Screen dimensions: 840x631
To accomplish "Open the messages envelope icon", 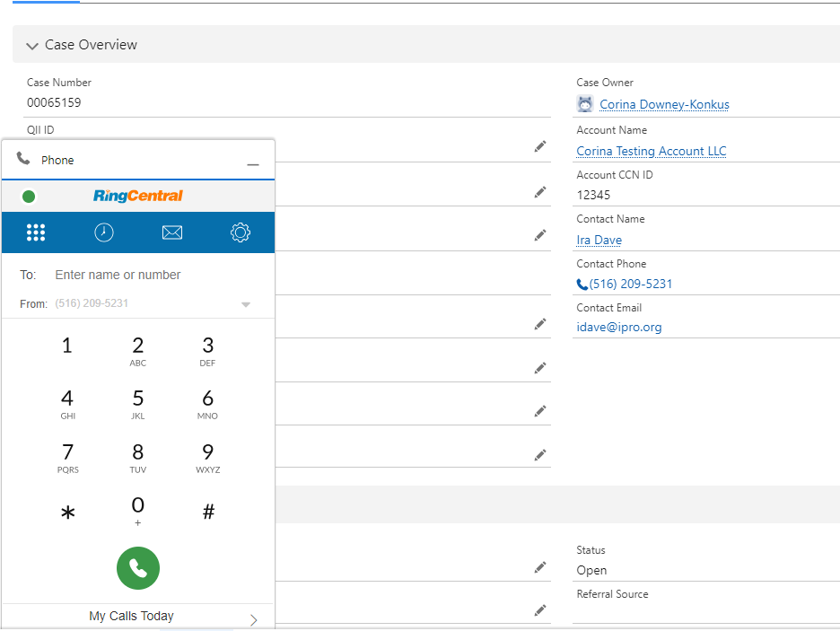I will pos(172,232).
